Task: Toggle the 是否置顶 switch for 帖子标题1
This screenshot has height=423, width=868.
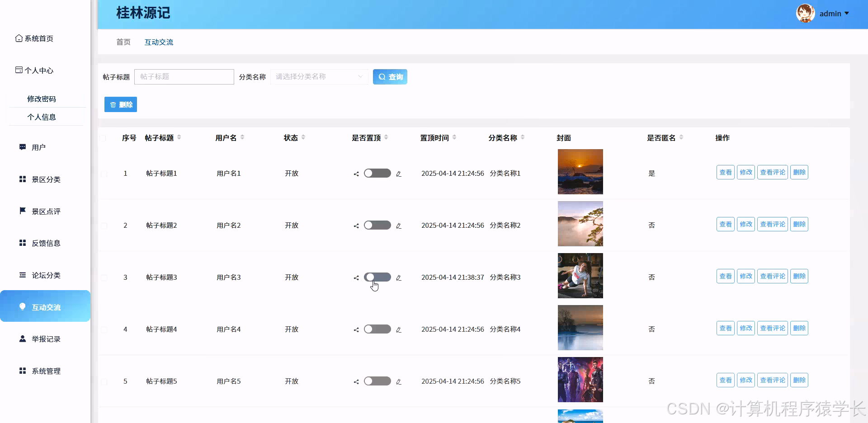Action: (x=377, y=173)
